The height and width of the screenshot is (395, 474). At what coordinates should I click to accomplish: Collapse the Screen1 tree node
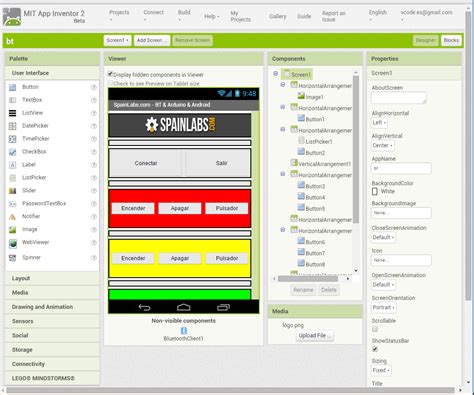pyautogui.click(x=275, y=74)
